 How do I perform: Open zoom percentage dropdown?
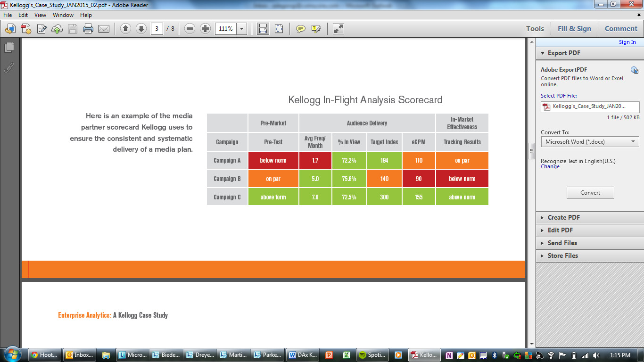point(242,29)
